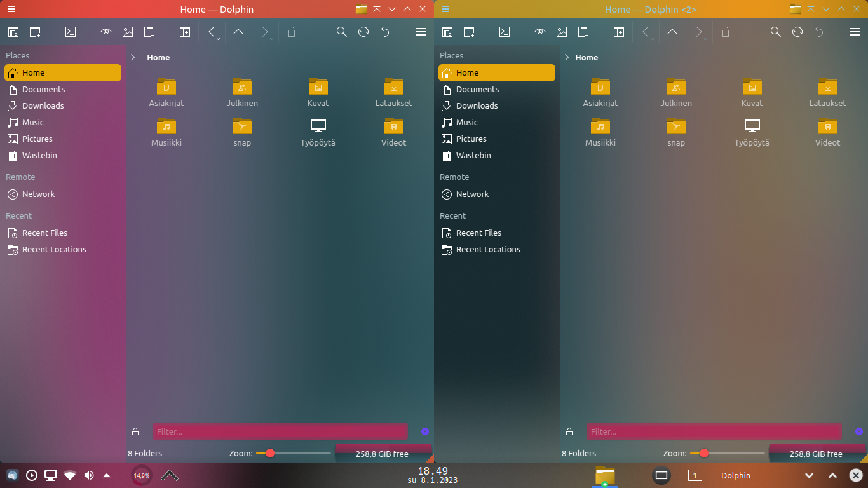868x488 pixels.
Task: Open Forward history dropdown in red-titled Dolphin window
Action: 272,39
